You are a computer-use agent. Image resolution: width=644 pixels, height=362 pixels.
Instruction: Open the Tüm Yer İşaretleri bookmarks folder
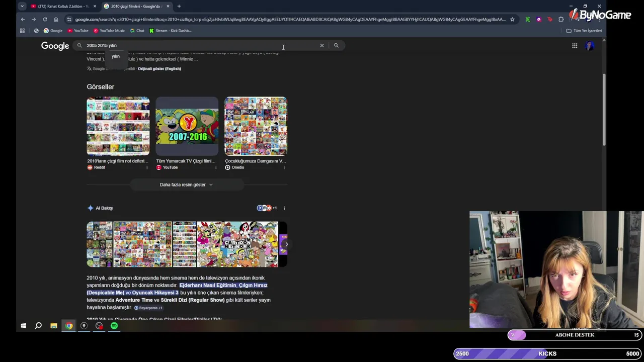584,31
